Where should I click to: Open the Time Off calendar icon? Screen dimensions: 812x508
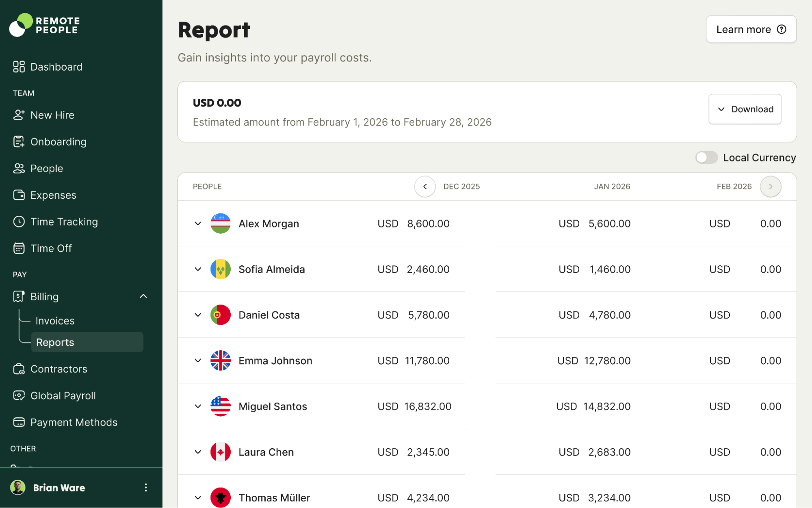(x=19, y=248)
